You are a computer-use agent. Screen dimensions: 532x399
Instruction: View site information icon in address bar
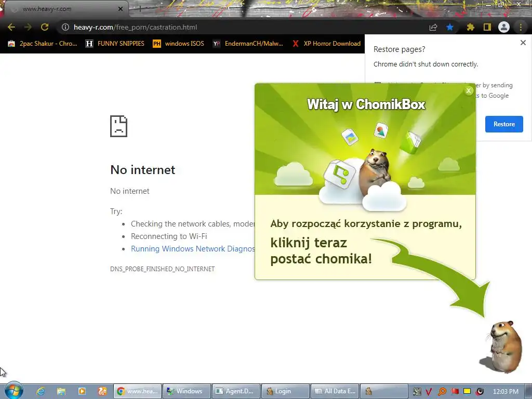point(65,27)
